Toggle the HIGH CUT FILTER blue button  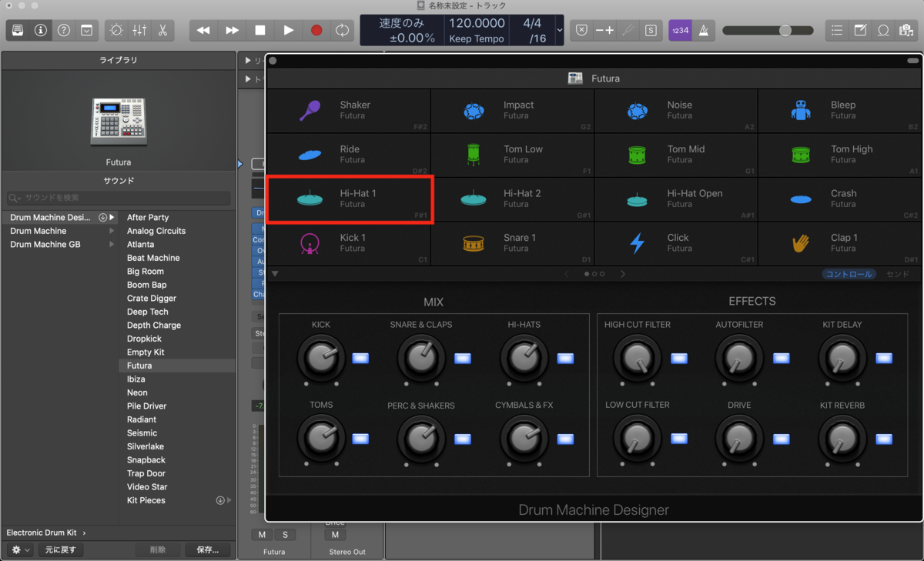pos(679,358)
